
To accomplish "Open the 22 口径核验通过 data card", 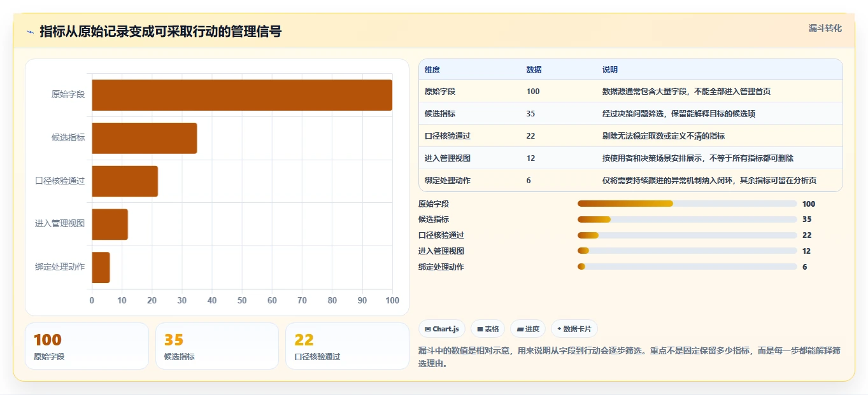I will [x=347, y=346].
